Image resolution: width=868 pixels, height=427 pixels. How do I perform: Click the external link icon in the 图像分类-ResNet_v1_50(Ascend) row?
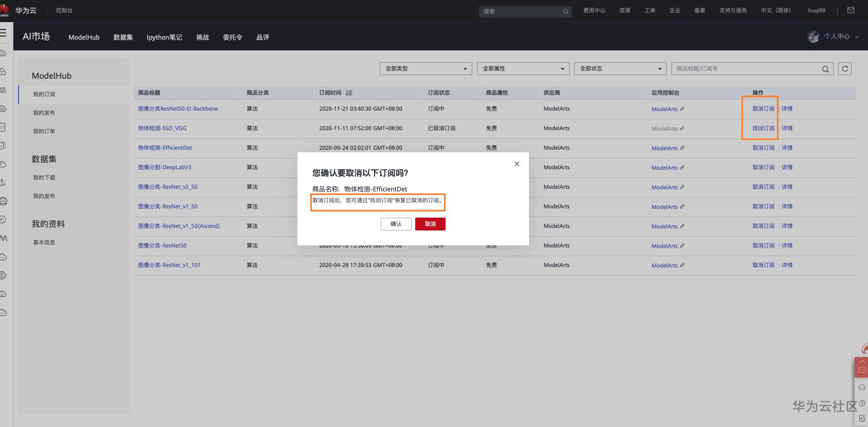(x=682, y=226)
